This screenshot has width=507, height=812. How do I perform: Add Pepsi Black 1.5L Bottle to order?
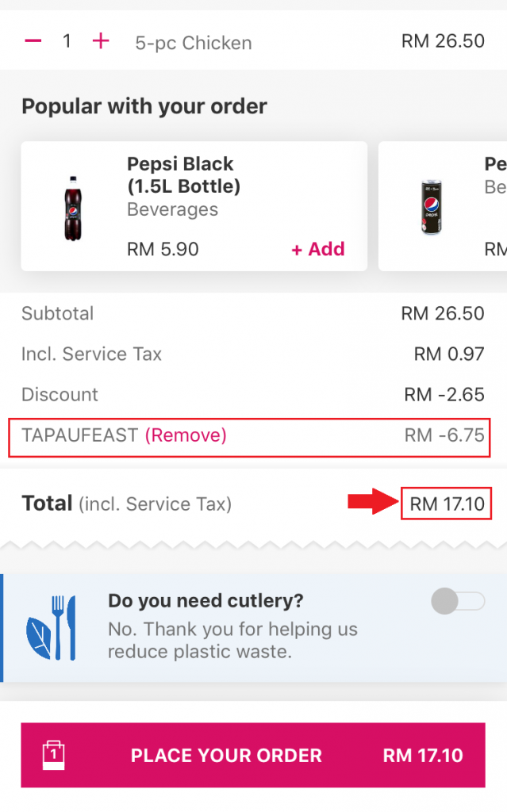click(318, 249)
